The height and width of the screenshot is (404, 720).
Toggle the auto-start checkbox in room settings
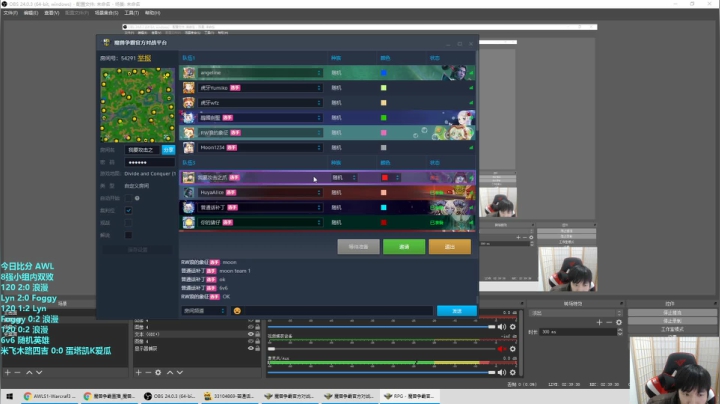click(128, 198)
